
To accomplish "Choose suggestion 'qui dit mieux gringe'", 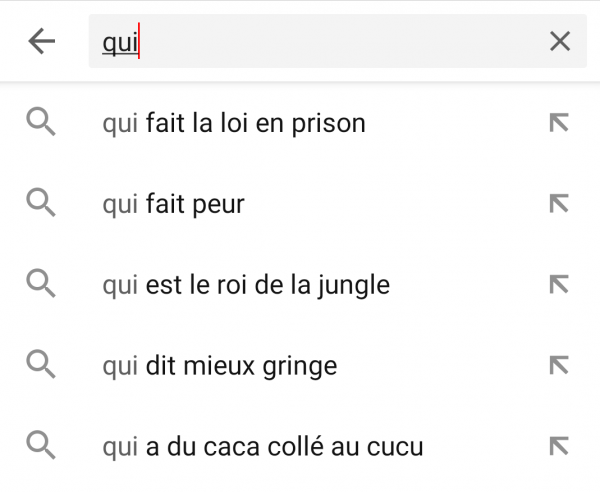I will point(300,366).
